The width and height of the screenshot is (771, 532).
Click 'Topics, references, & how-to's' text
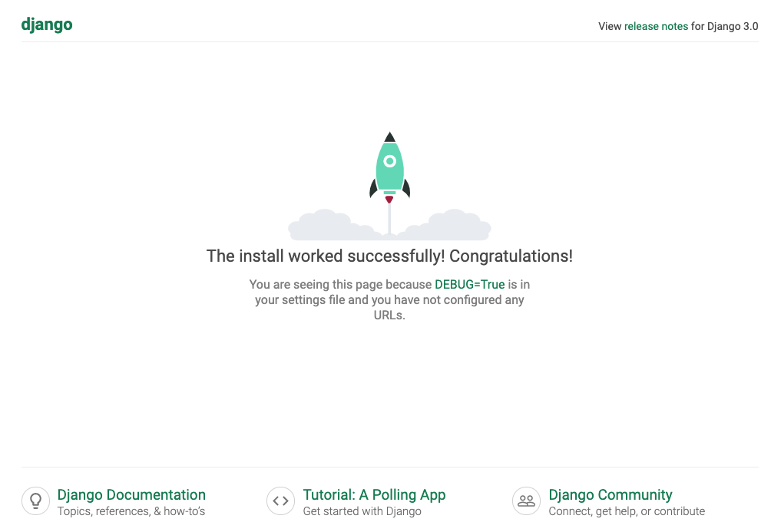point(131,511)
